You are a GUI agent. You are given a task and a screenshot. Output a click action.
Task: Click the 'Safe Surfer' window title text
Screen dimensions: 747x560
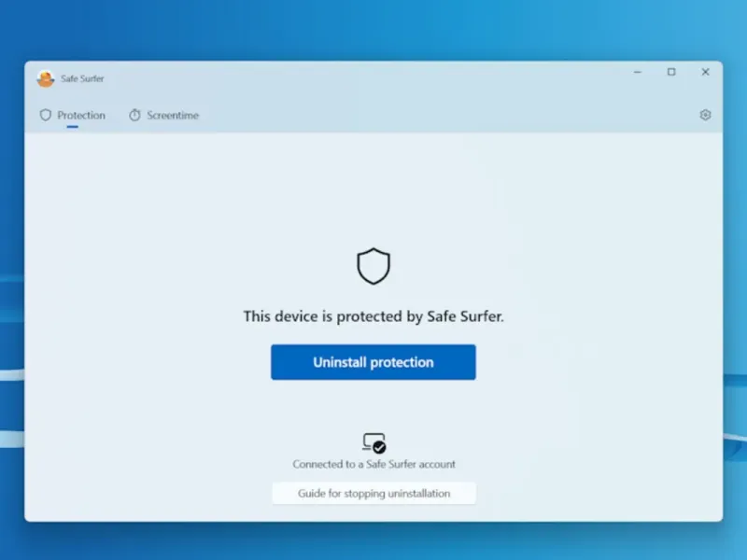[x=82, y=78]
